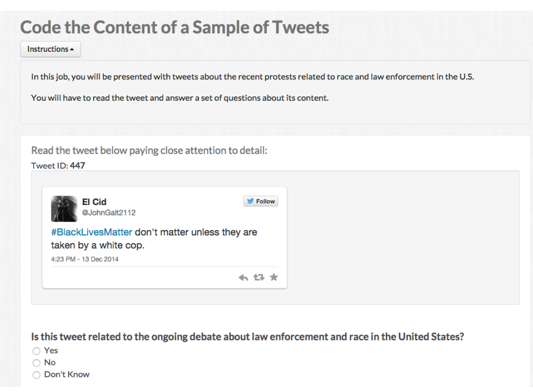This screenshot has height=392, width=533.
Task: Click the reply arrow icon on tweet
Action: 243,278
